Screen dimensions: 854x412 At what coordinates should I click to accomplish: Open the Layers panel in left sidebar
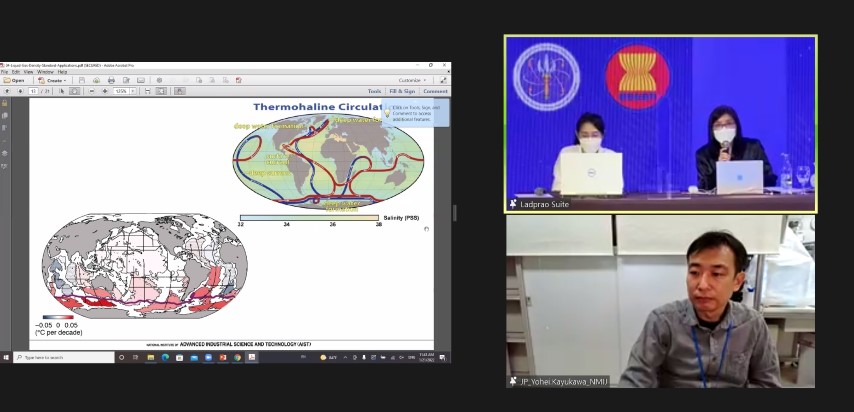point(5,152)
